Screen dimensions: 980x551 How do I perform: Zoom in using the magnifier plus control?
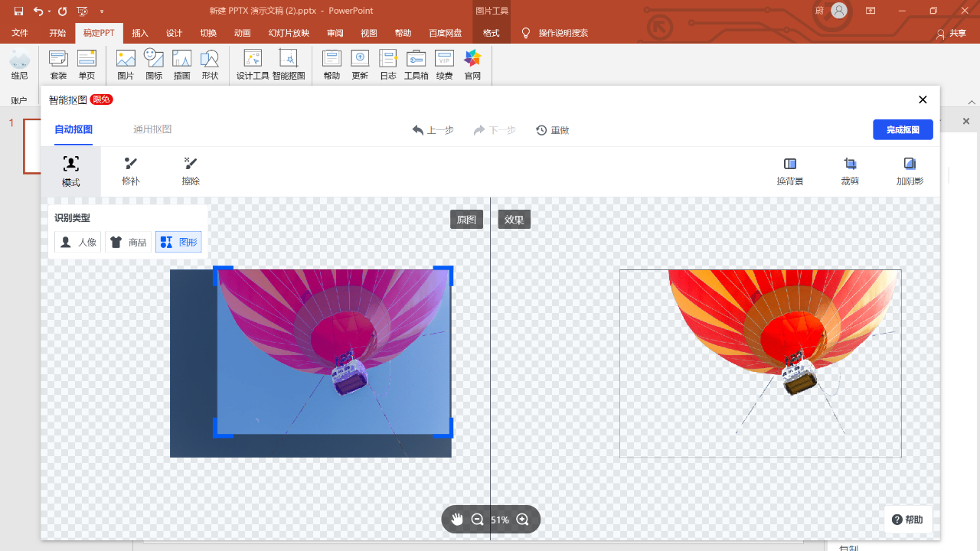click(x=523, y=519)
